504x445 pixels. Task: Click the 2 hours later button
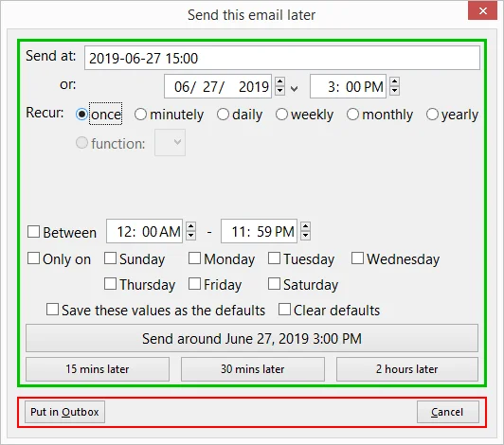point(407,369)
